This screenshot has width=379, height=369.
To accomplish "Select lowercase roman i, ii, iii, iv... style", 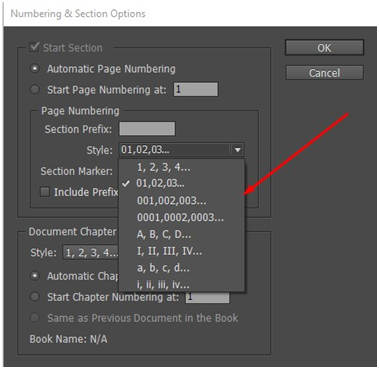I will click(182, 284).
